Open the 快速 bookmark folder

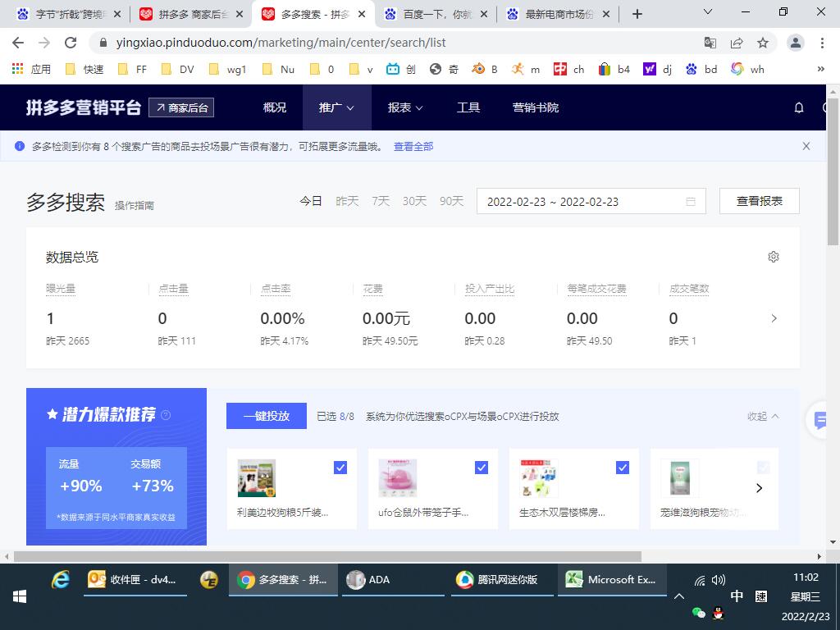pos(84,69)
